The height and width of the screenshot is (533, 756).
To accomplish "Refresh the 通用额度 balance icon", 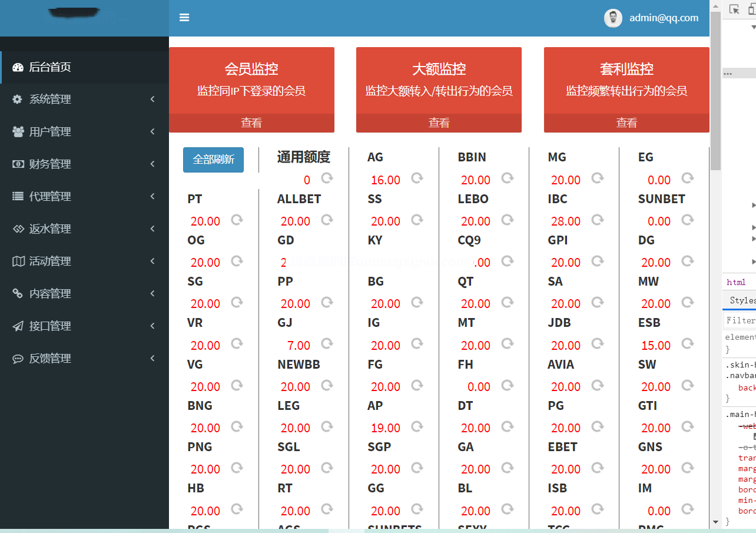I will (327, 178).
